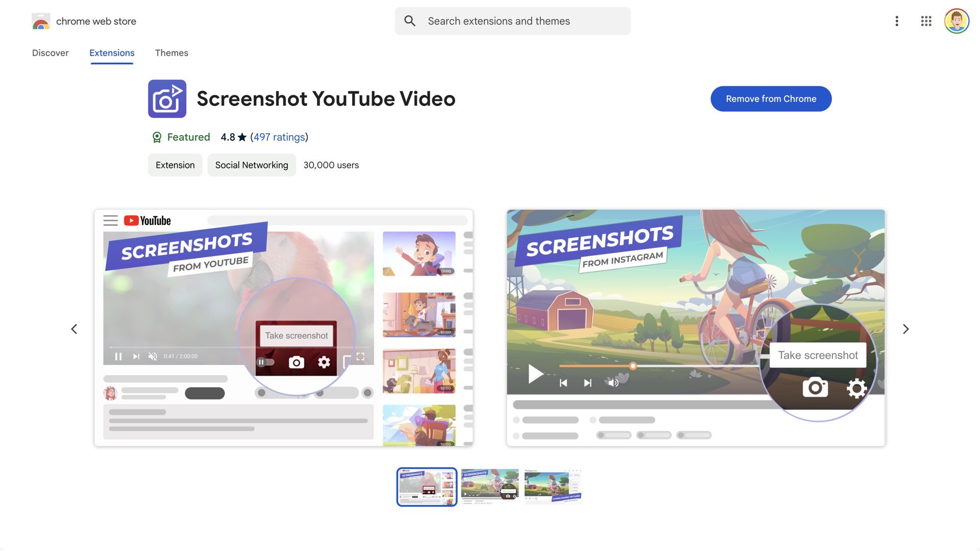The width and height of the screenshot is (980, 551).
Task: Click the Screenshot YouTube Video extension icon
Action: coord(167,98)
